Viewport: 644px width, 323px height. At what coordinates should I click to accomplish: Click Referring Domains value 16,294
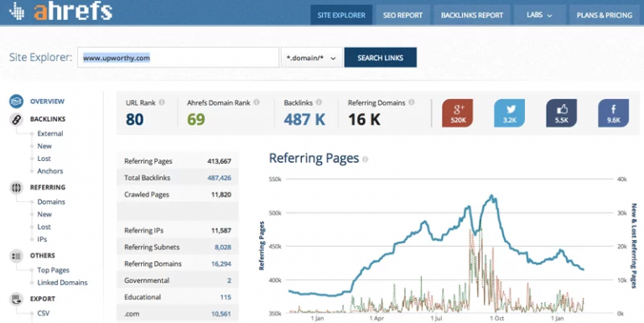pos(221,263)
